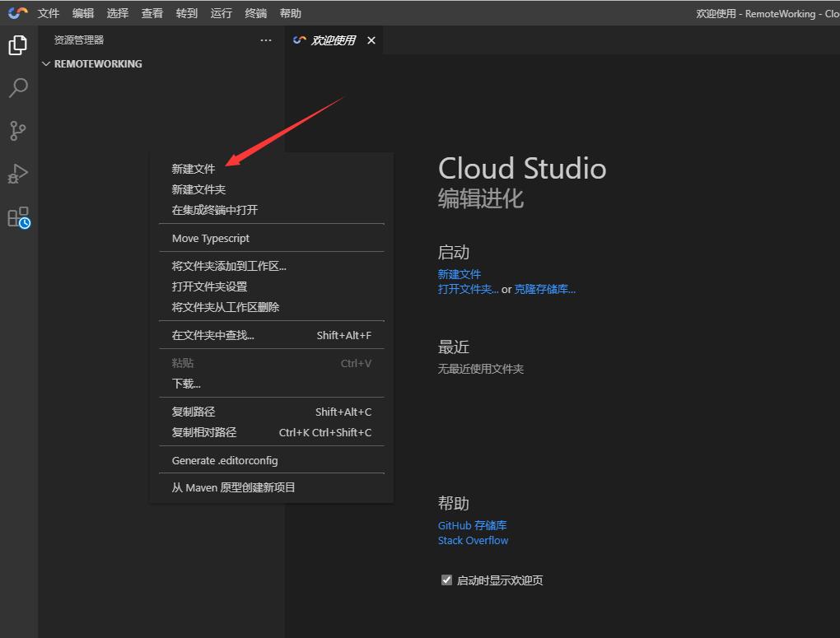The image size is (840, 638).
Task: Choose 新建文件夹 from the context menu
Action: point(198,189)
